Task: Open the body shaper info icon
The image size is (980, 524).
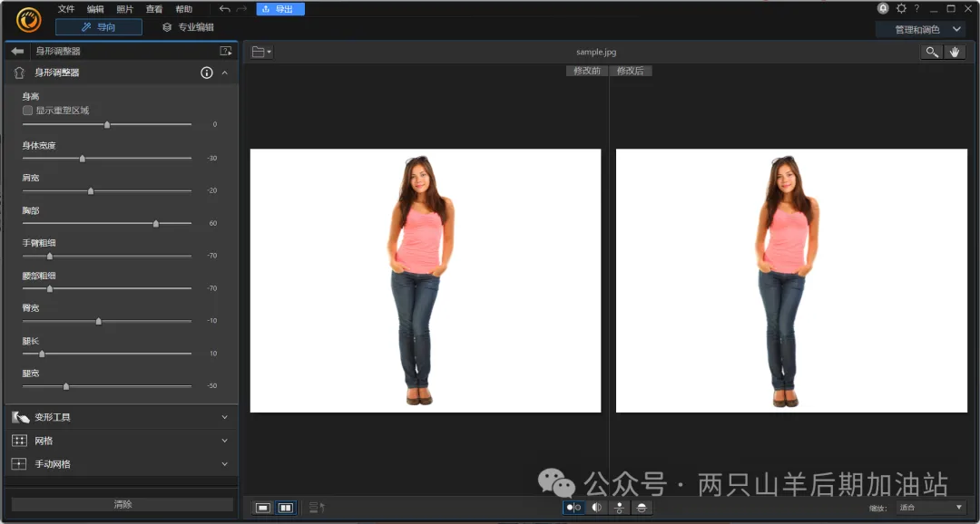Action: point(207,73)
